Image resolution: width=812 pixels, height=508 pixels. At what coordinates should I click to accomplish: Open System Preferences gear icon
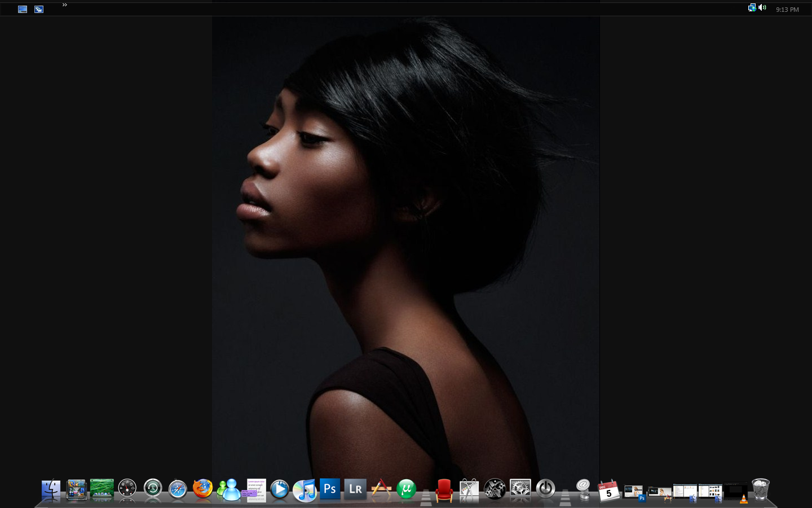pos(520,489)
